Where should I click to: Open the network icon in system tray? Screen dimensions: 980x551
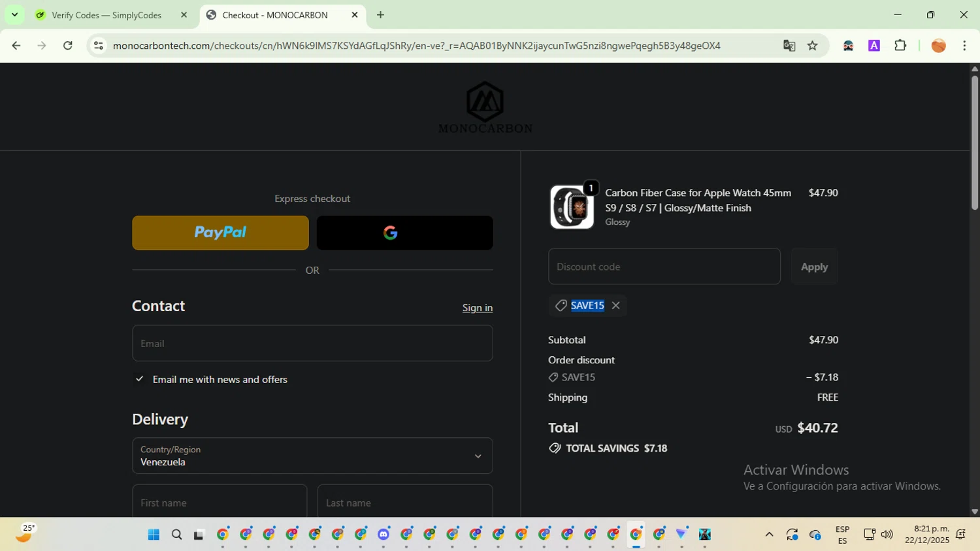869,535
